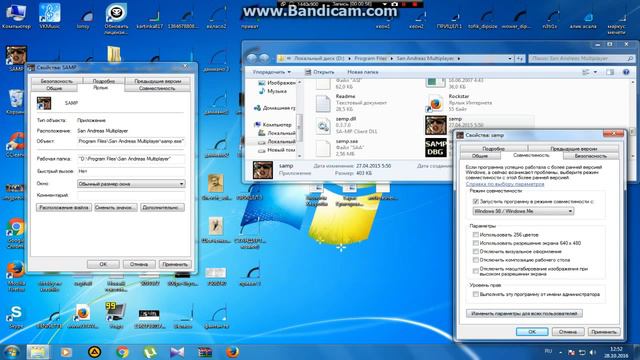Open view options dropdown arrow in Explorer
The width and height of the screenshot is (640, 360).
[x=595, y=72]
